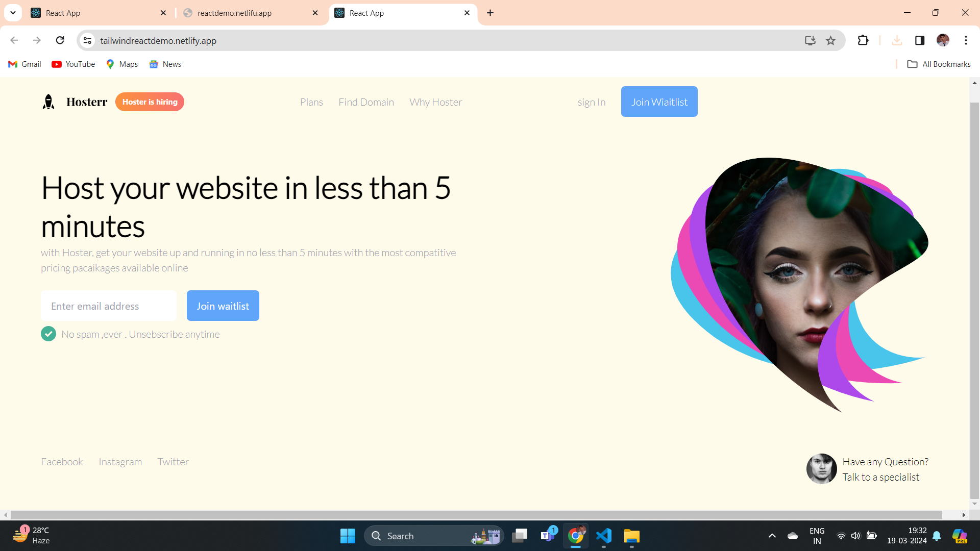The height and width of the screenshot is (551, 980).
Task: Open All Bookmarks folder
Action: [x=939, y=64]
